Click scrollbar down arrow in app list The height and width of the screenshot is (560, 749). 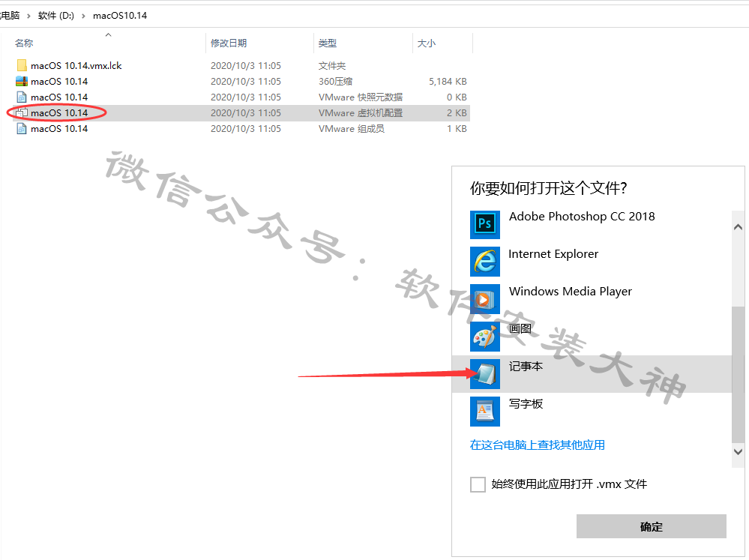point(738,451)
